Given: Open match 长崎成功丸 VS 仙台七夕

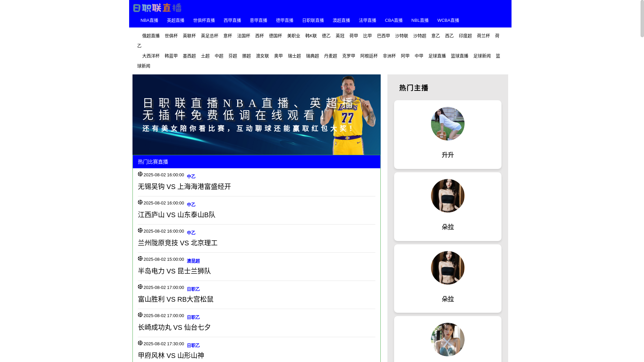Looking at the screenshot, I should (174, 327).
